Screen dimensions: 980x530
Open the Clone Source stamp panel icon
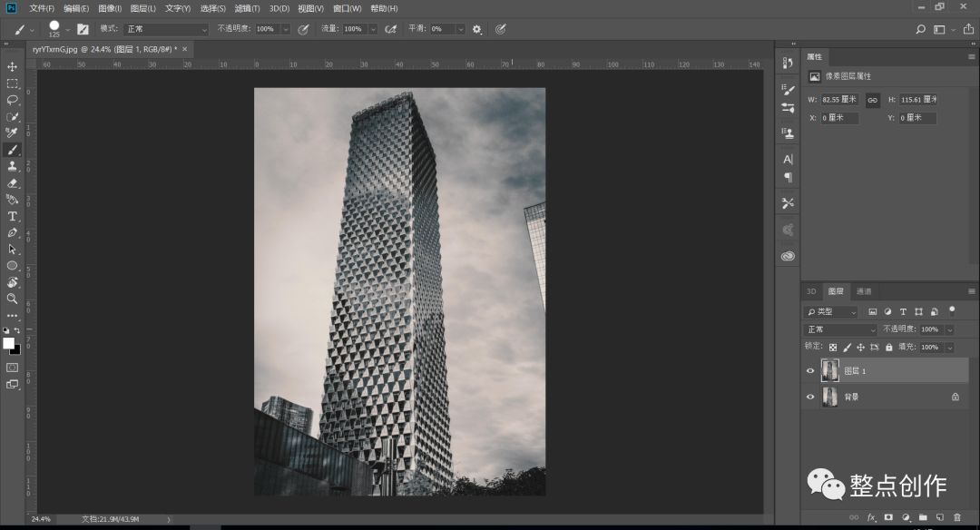pos(789,132)
